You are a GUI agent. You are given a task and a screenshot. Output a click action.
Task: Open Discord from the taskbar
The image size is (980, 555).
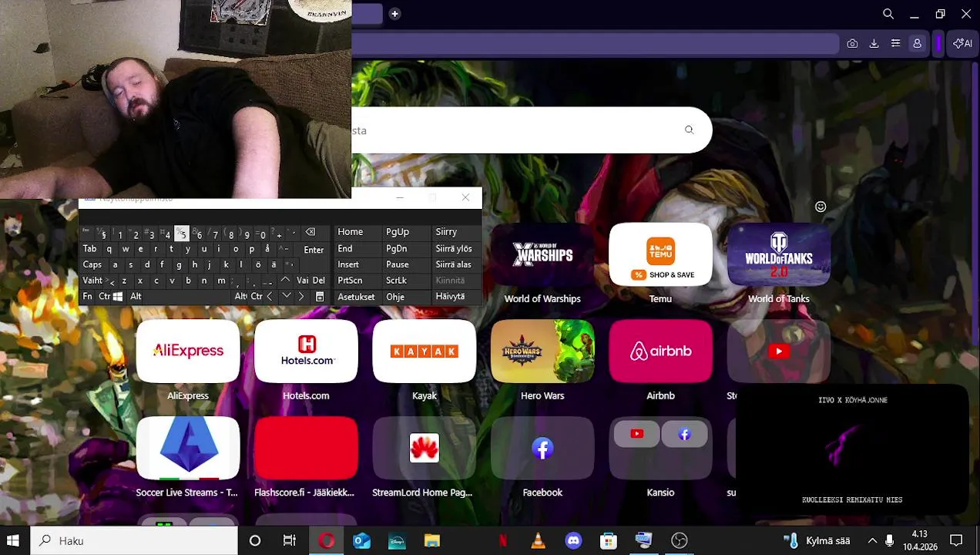(573, 540)
